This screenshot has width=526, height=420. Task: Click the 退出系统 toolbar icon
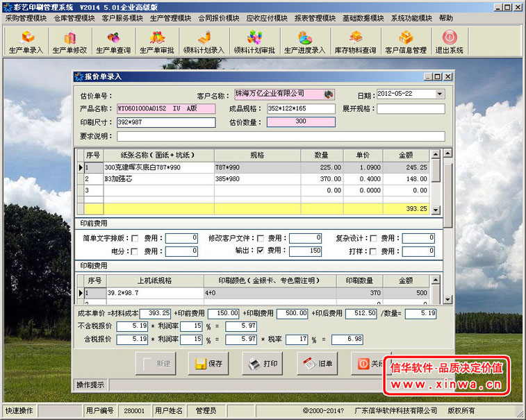point(450,42)
